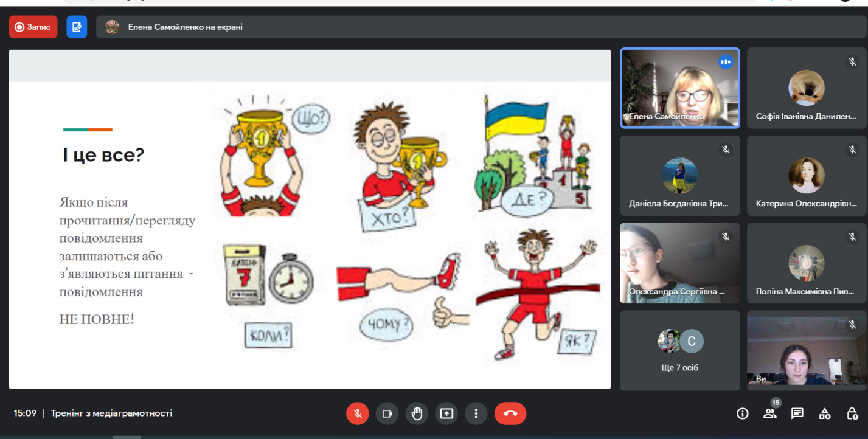
Task: Open the blue meeting notes icon
Action: (x=77, y=27)
